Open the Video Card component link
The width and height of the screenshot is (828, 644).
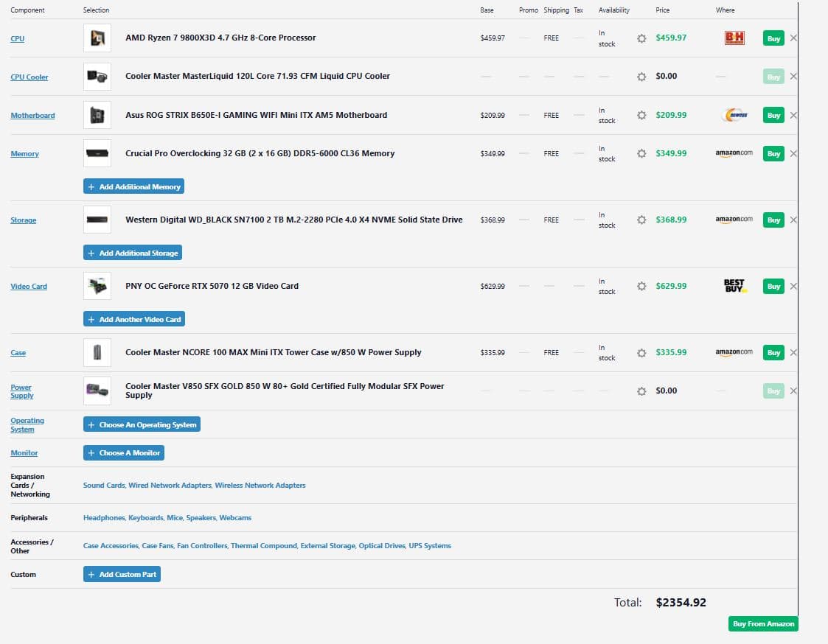click(x=29, y=287)
